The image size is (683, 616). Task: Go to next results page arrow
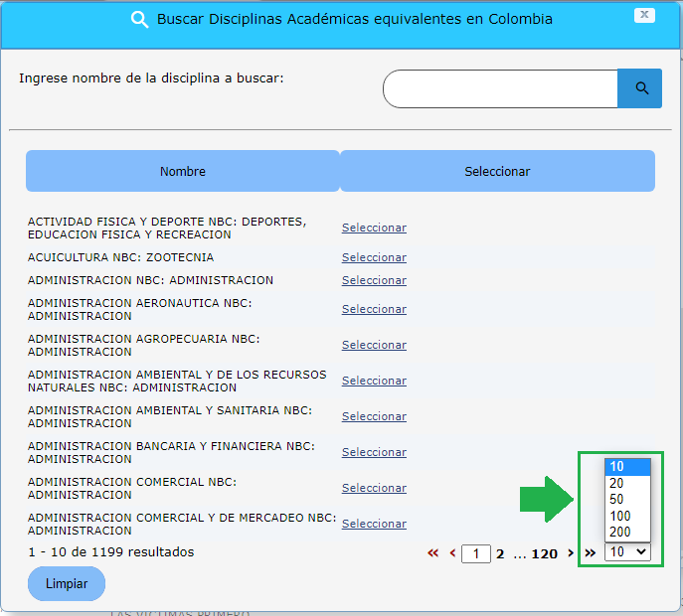[x=571, y=553]
